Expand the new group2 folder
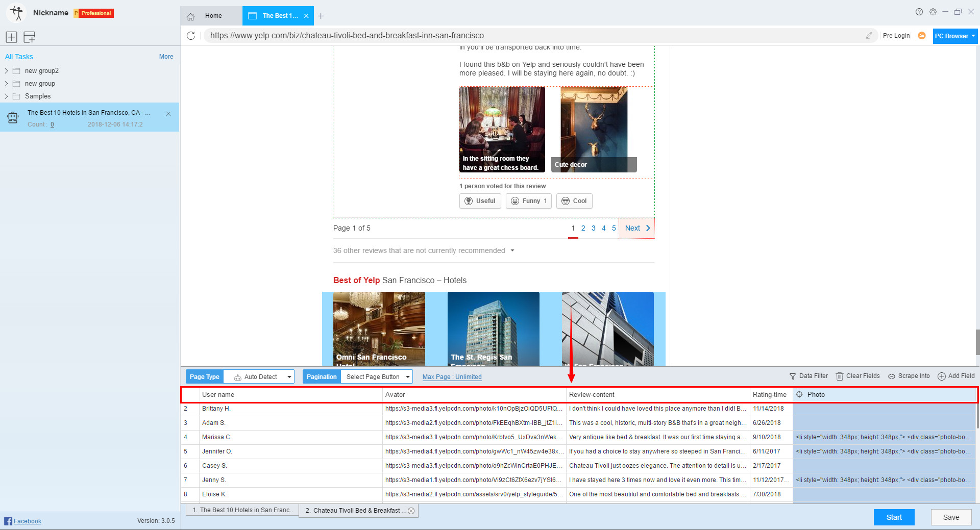 click(7, 71)
